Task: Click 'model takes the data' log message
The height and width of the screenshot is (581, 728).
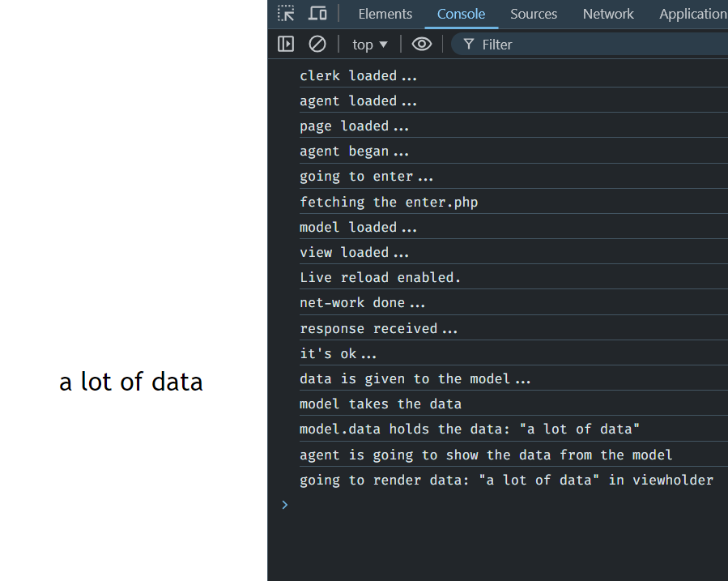Action: (x=381, y=404)
